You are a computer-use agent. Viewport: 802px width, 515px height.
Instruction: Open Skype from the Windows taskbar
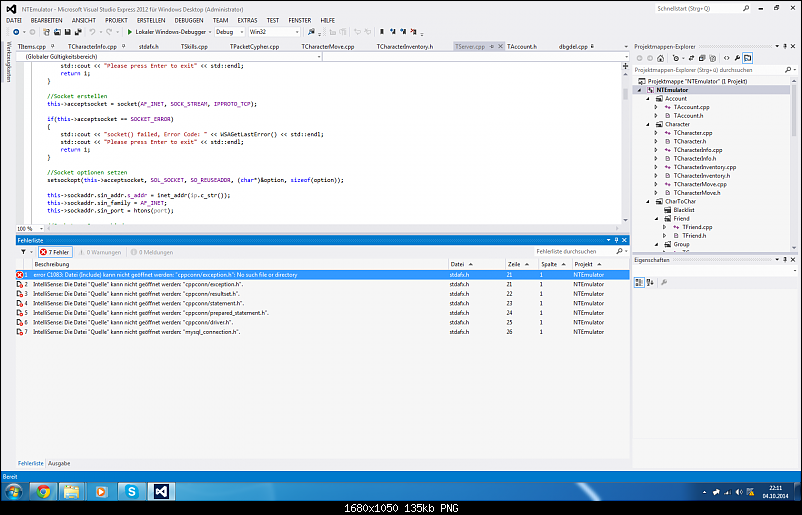pos(132,492)
